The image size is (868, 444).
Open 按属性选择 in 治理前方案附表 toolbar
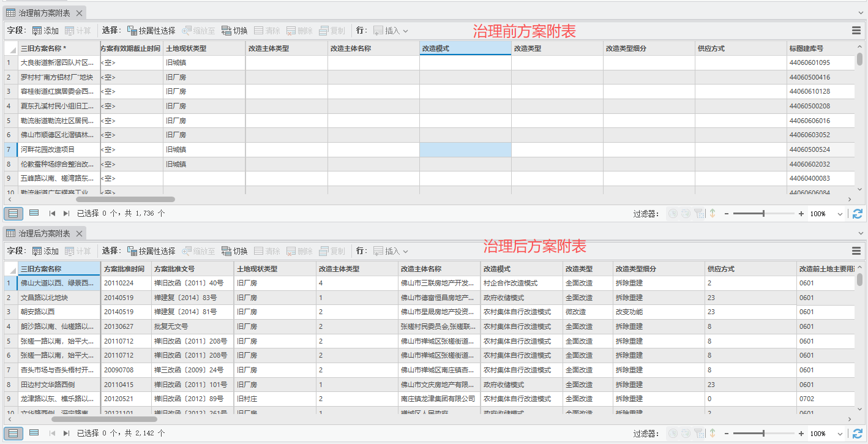click(151, 31)
